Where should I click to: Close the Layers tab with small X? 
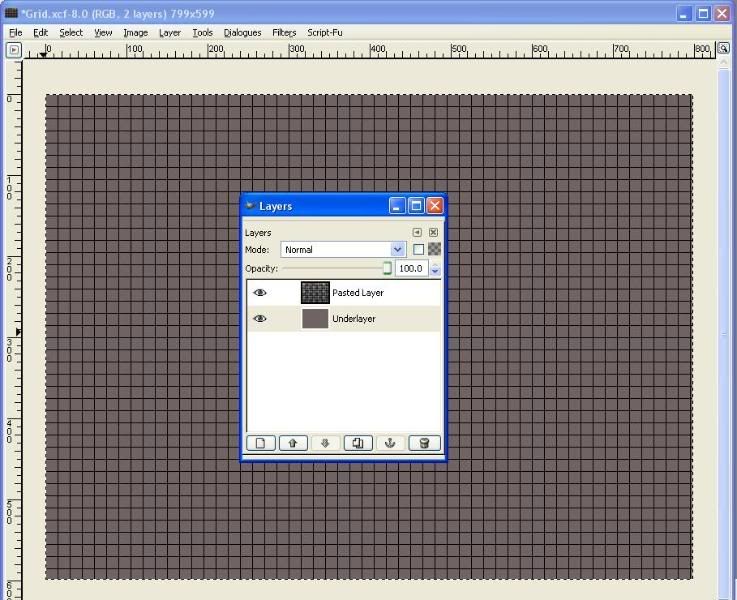433,233
